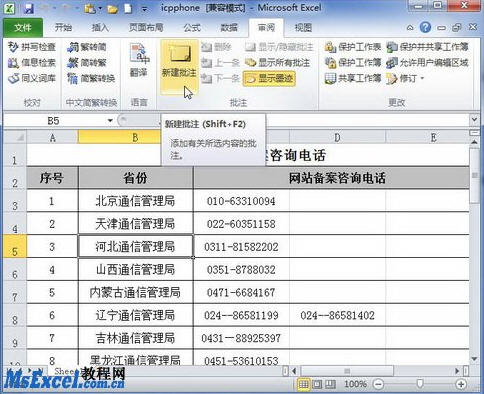Open the 文件 tab
Screen dimensions: 484x394
[x=23, y=27]
